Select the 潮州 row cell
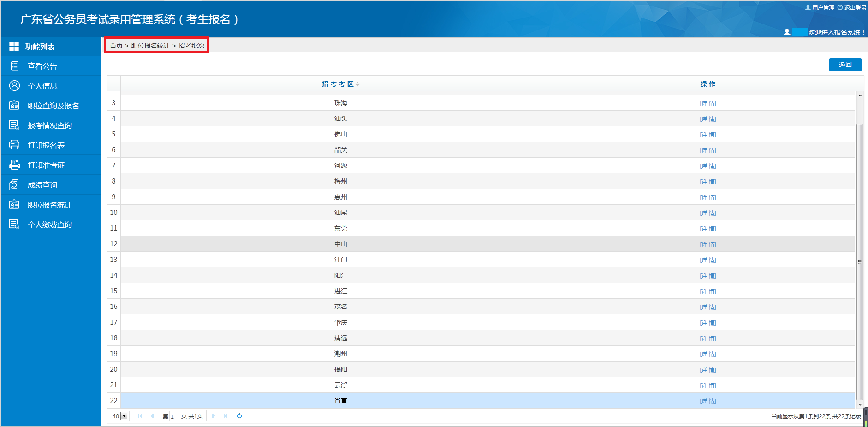 pos(341,354)
